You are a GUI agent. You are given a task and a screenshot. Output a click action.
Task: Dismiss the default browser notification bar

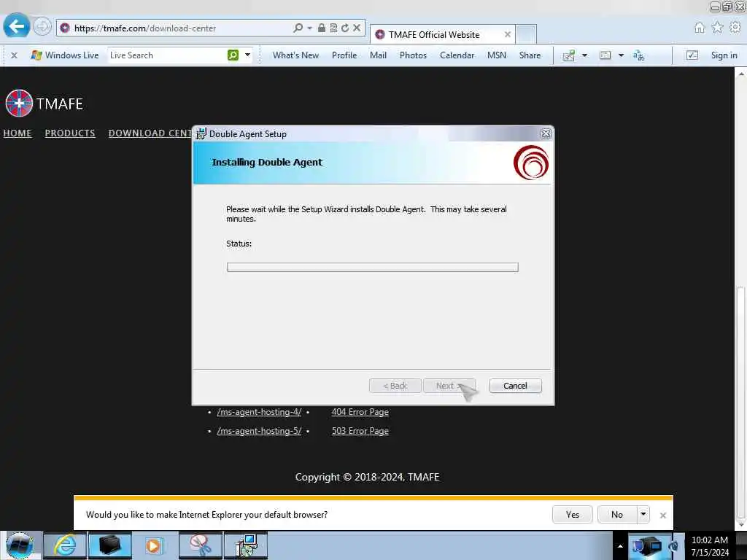[x=662, y=516]
